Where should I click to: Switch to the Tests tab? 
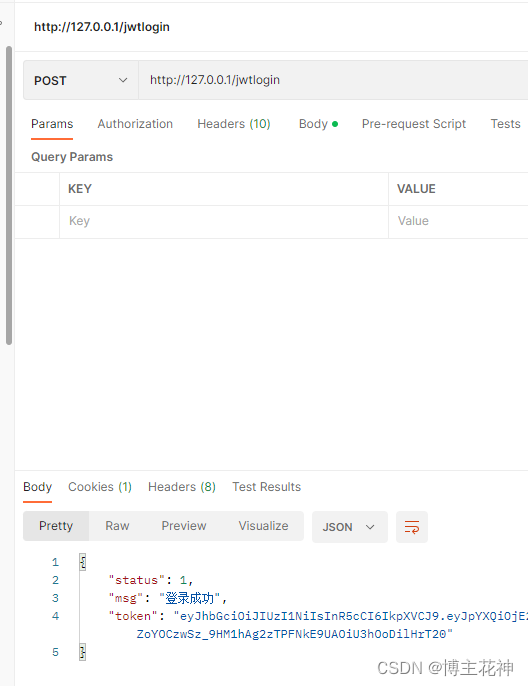(x=505, y=124)
